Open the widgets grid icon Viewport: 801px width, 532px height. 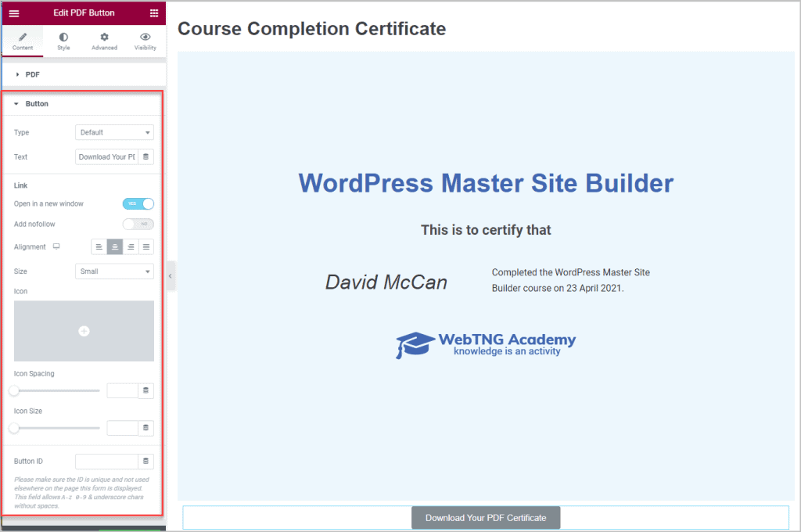tap(154, 13)
